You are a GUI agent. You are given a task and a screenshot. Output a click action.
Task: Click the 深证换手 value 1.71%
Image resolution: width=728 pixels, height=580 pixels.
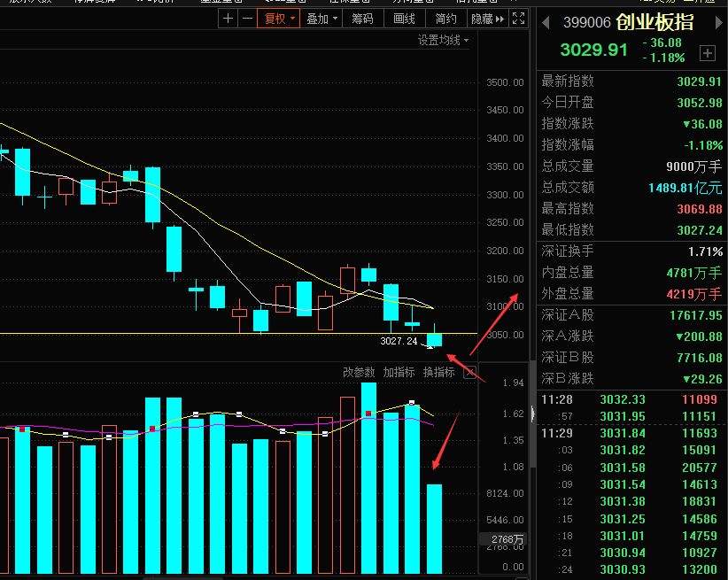[x=705, y=251]
